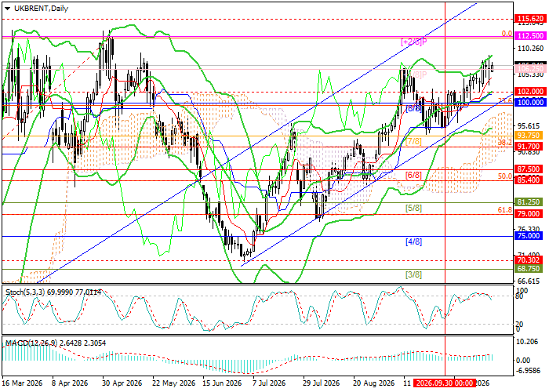
Task: Click the 38.2 Fibonacci level label
Action: point(505,143)
